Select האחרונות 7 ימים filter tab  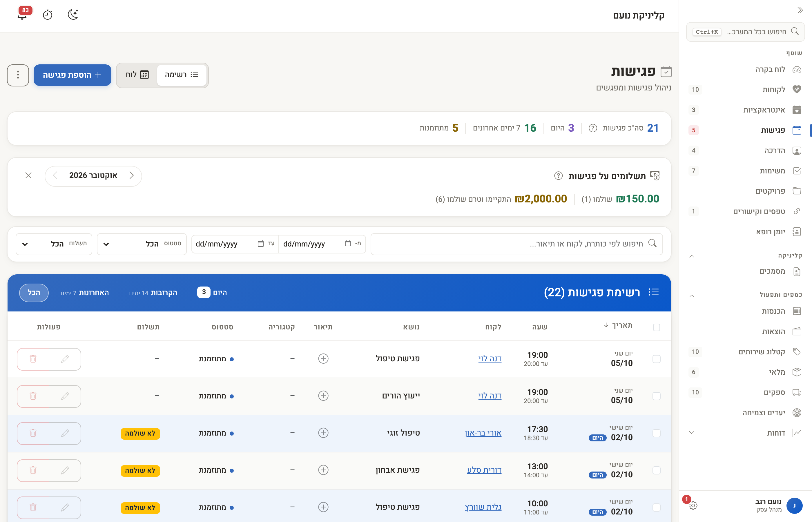(x=85, y=293)
